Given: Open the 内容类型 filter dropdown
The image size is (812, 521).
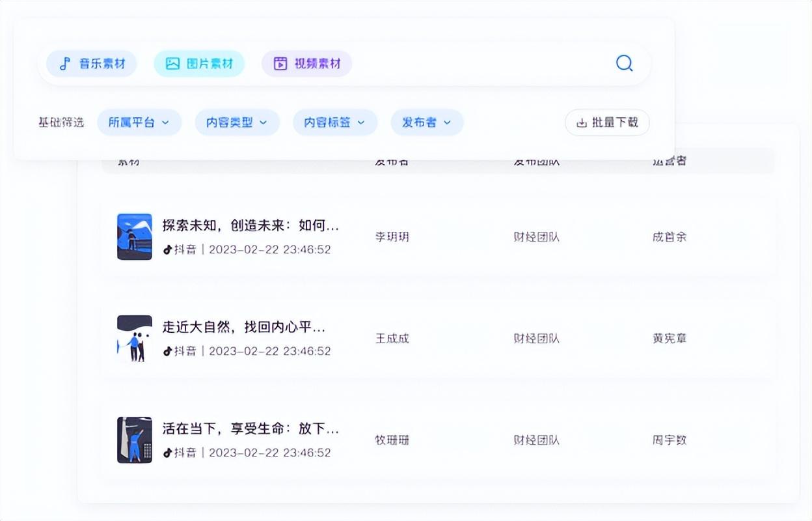Looking at the screenshot, I should pyautogui.click(x=237, y=122).
